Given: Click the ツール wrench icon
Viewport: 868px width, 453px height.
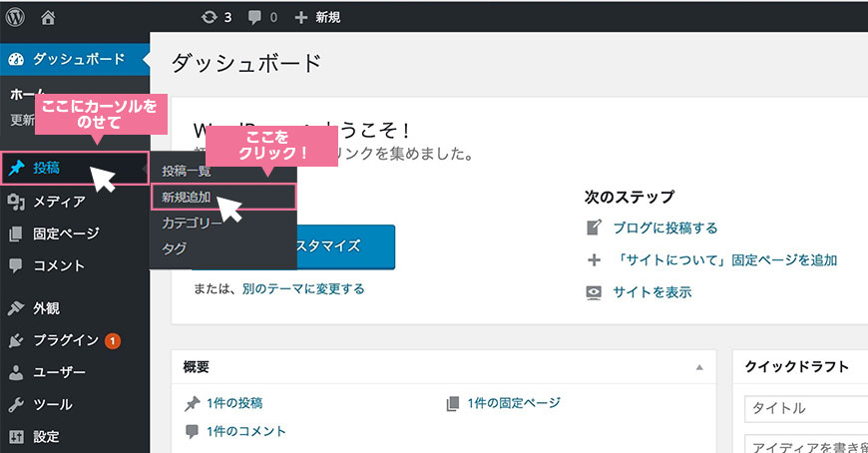Looking at the screenshot, I should (16, 405).
